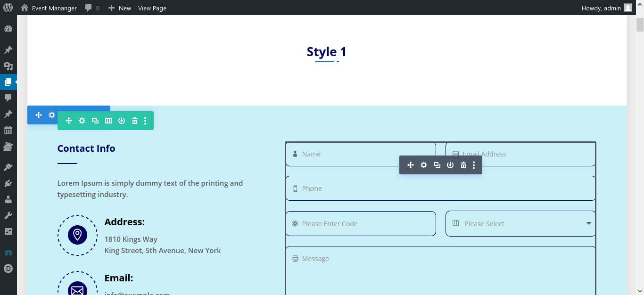Image resolution: width=644 pixels, height=295 pixels.
Task: Duplicate the row from green toolbar
Action: (x=95, y=121)
